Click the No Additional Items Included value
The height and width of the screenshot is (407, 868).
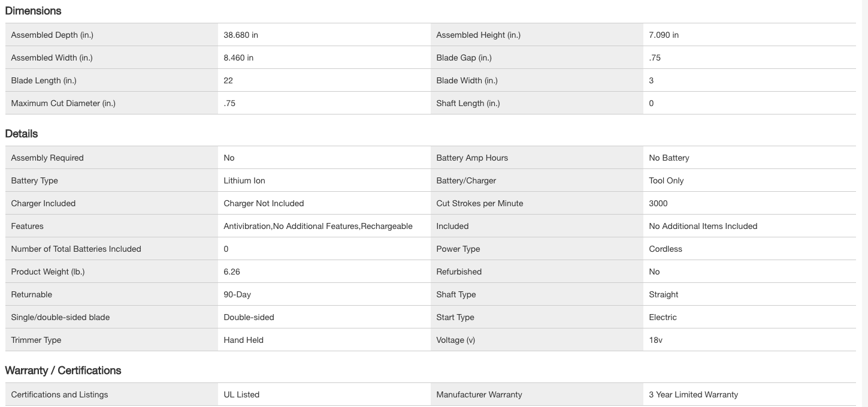[703, 226]
